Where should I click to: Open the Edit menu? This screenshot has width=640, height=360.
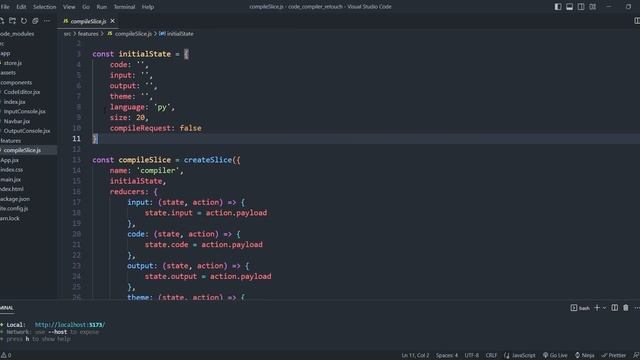[21, 7]
